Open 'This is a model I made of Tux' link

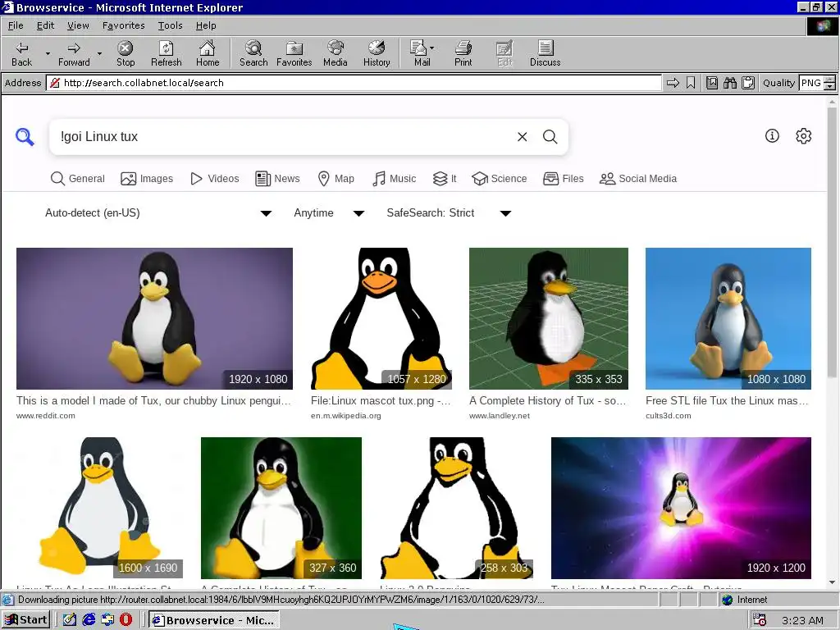(x=153, y=400)
